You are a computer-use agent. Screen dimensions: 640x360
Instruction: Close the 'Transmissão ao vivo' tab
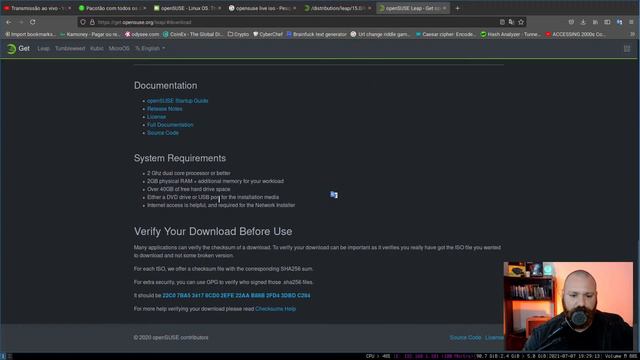tap(69, 8)
